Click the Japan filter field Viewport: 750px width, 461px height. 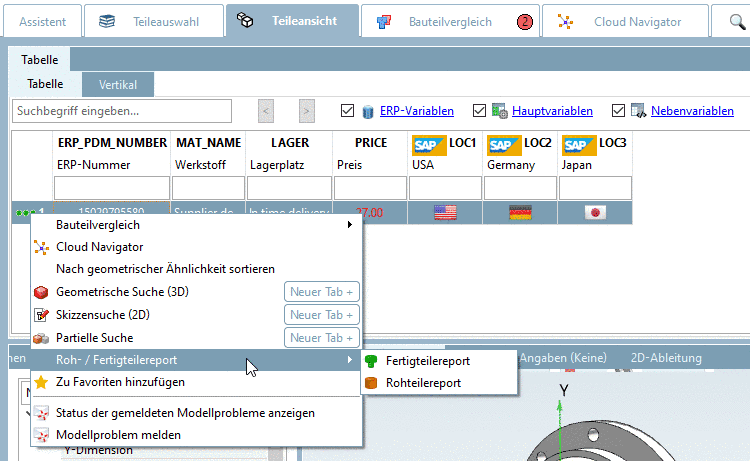tap(595, 188)
